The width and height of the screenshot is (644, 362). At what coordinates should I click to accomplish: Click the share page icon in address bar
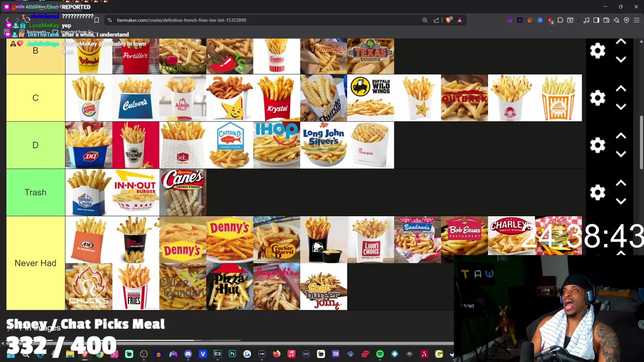point(436,20)
